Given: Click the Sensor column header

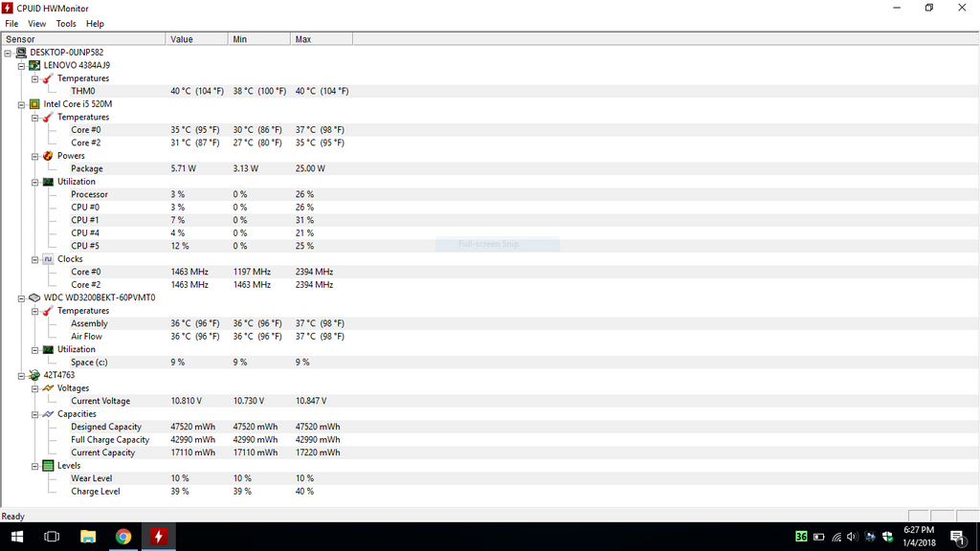Looking at the screenshot, I should 83,39.
